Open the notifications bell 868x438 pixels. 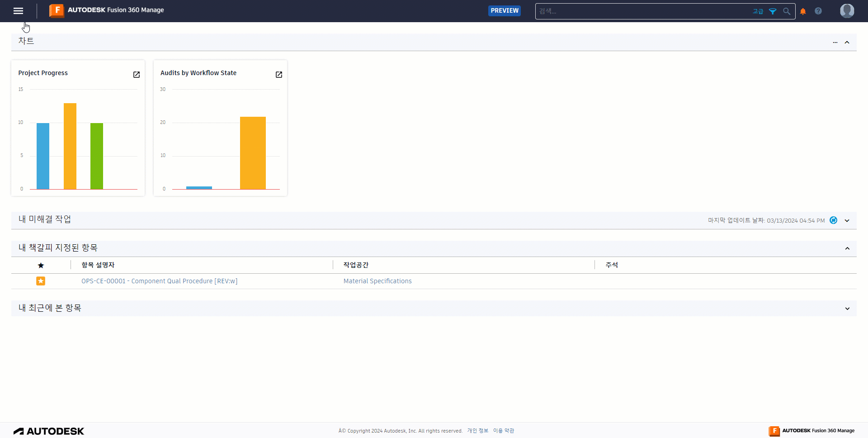point(803,11)
